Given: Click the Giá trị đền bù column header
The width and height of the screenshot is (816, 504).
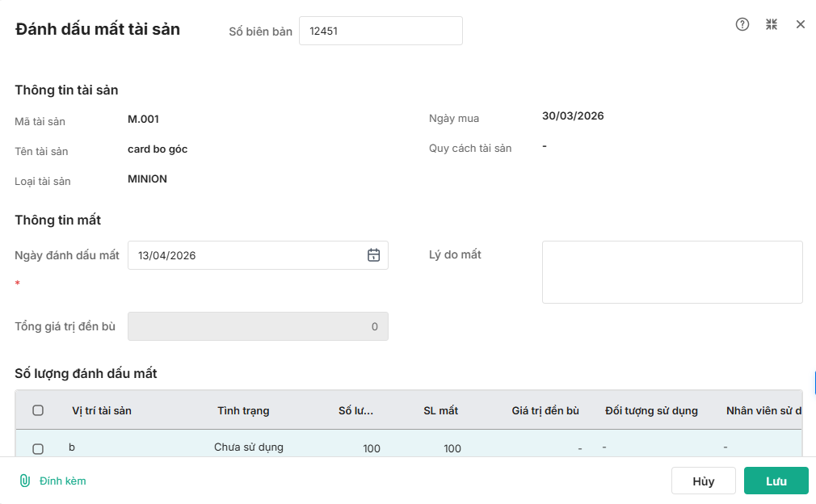Looking at the screenshot, I should (545, 410).
